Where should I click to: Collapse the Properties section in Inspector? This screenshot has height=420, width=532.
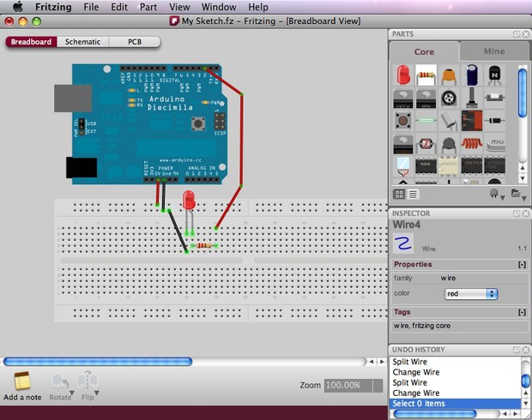coord(522,265)
